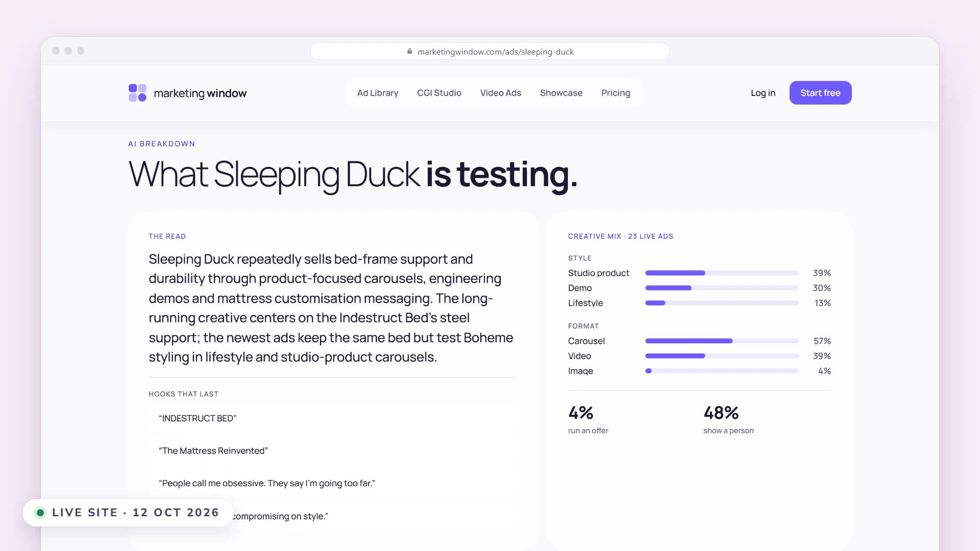Viewport: 980px width, 551px height.
Task: Select "The Mattress Reinvented" hook
Action: pyautogui.click(x=334, y=451)
